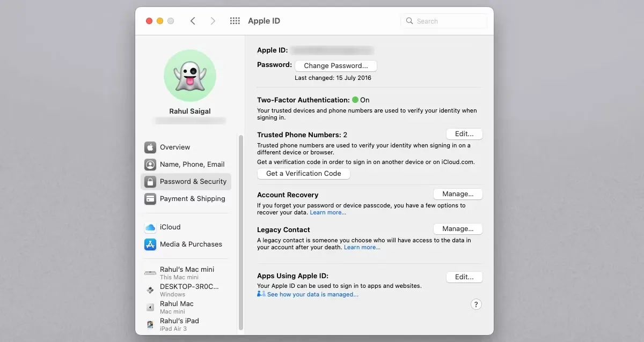Click the help question mark button
This screenshot has height=342, width=644.
(x=476, y=304)
